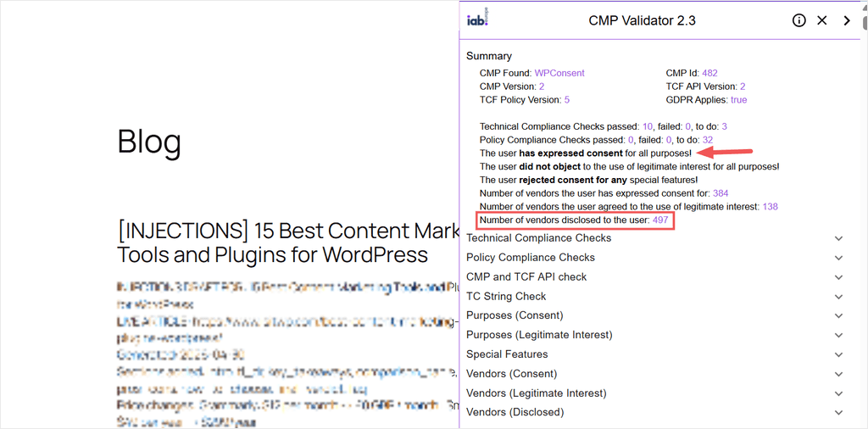Expand Purposes (Legitimate Interest) chevron

[x=839, y=336]
